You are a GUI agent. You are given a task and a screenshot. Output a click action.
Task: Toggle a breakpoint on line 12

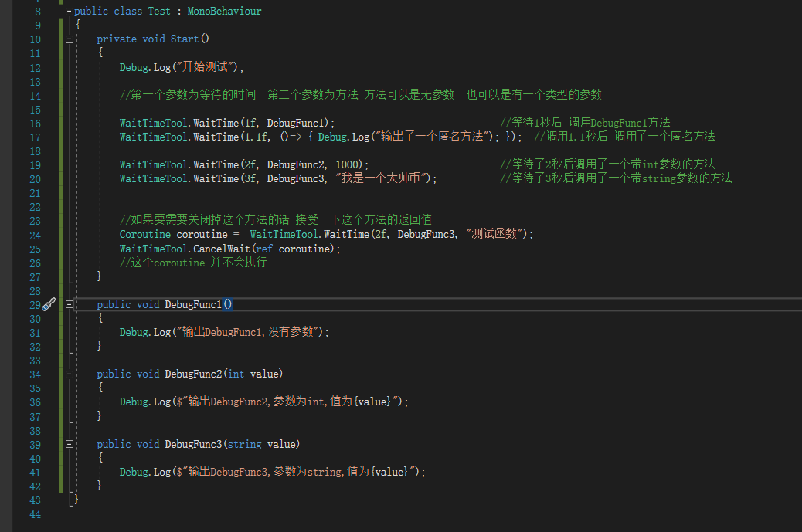(x=12, y=67)
